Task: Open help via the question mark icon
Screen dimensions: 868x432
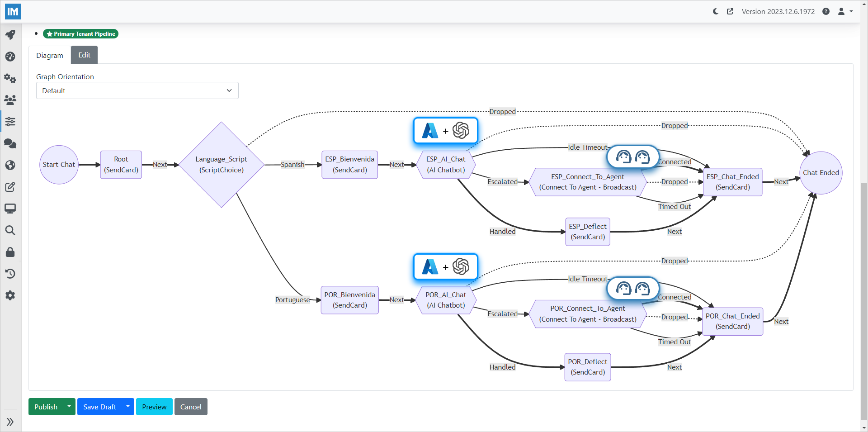Action: [x=826, y=11]
